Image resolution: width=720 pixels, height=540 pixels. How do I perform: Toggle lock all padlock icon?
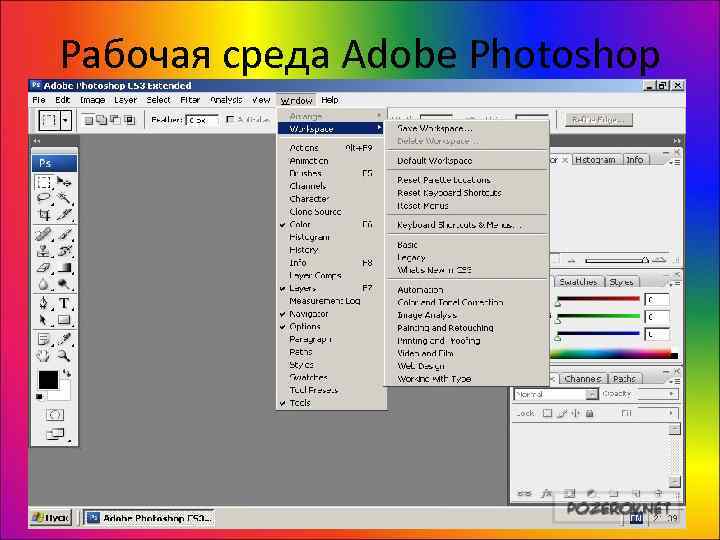coord(590,413)
